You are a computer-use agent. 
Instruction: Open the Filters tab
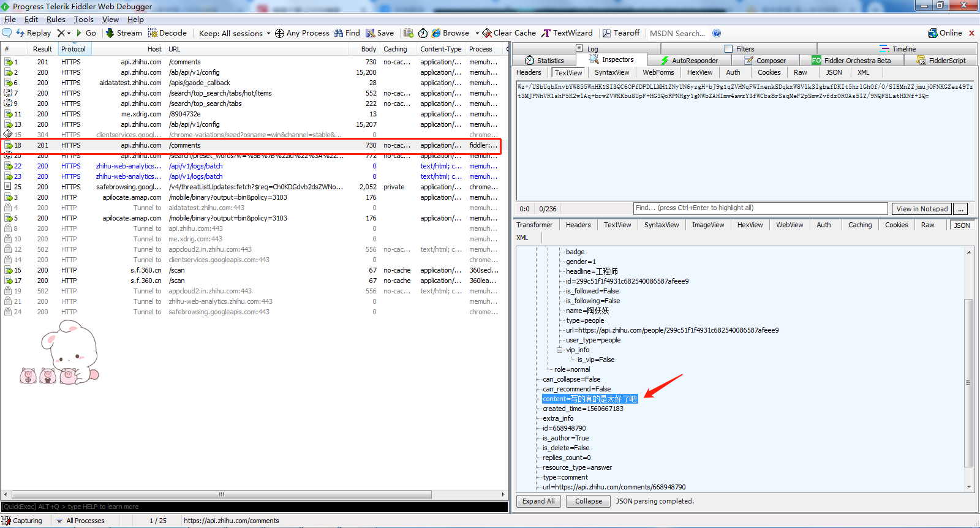tap(739, 48)
